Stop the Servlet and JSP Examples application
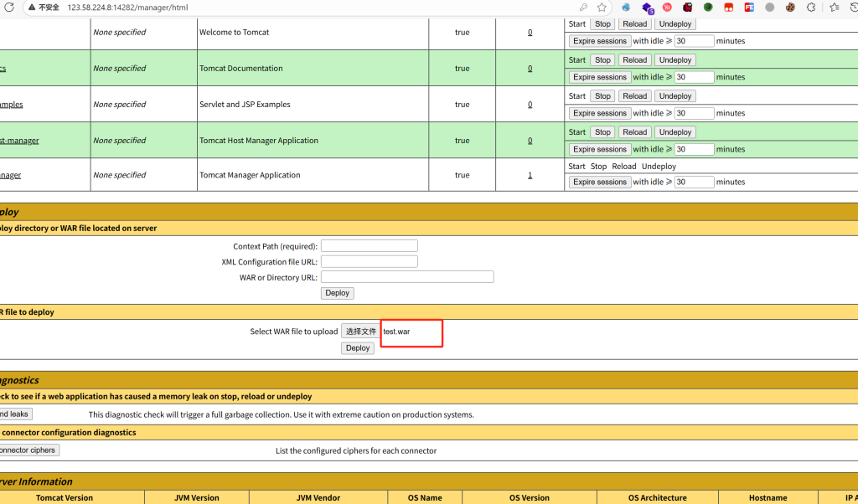 pos(602,96)
